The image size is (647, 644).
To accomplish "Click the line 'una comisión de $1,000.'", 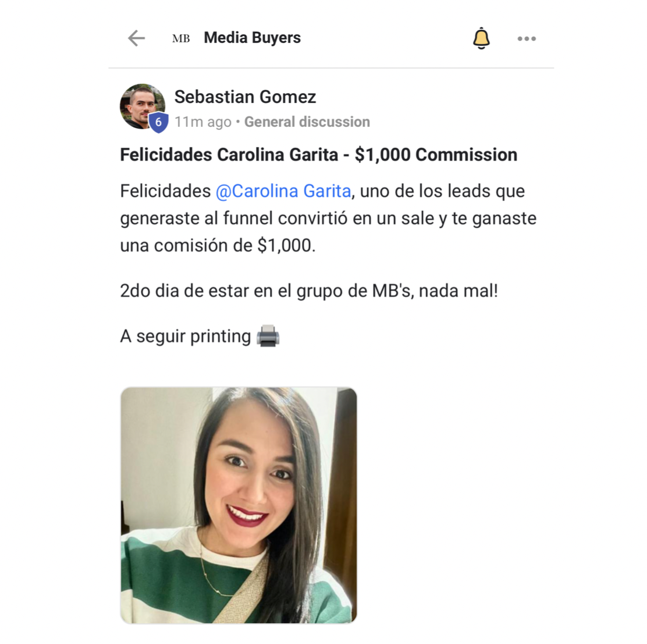I will point(218,245).
